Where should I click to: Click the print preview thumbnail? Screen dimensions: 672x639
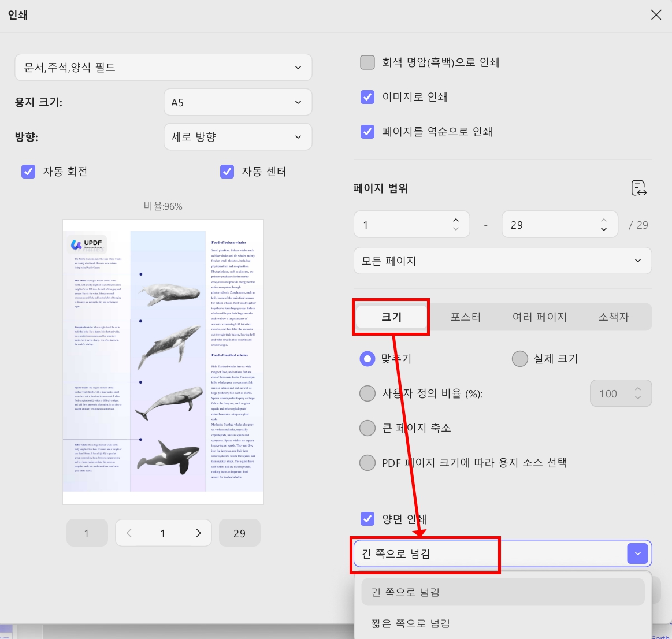(x=163, y=362)
